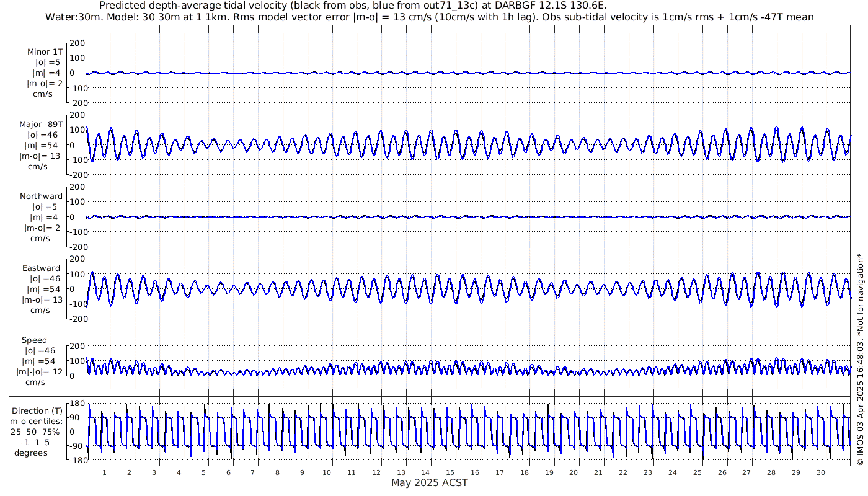Click the '180' tick in the Direction panel

(77, 403)
